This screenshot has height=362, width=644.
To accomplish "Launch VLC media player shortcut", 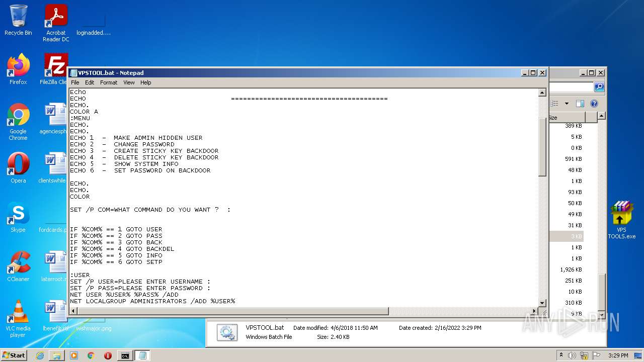I will [x=18, y=319].
